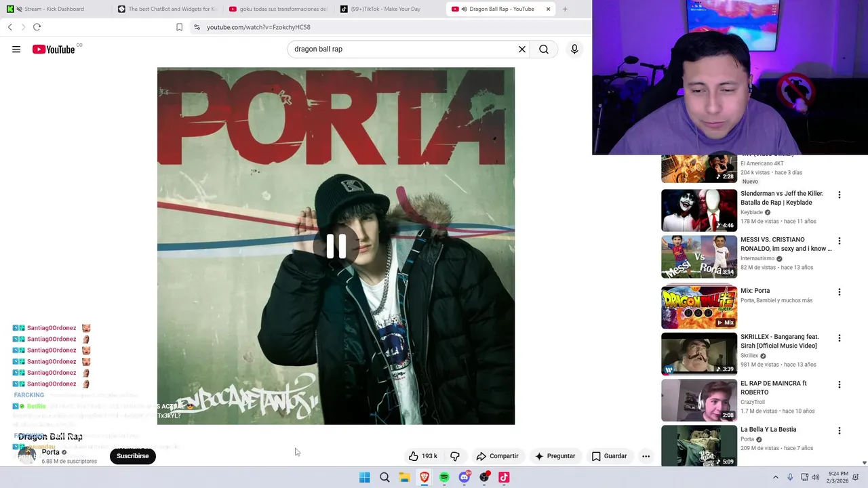Screen dimensions: 868x488
Task: Open La Bella Y La Bestia thumbnail
Action: (699, 446)
